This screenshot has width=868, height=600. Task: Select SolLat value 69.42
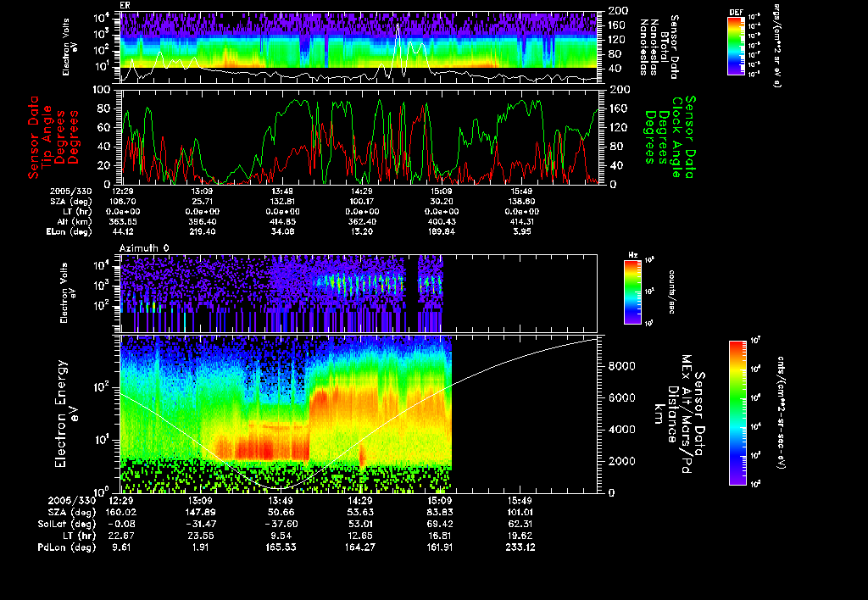[440, 524]
